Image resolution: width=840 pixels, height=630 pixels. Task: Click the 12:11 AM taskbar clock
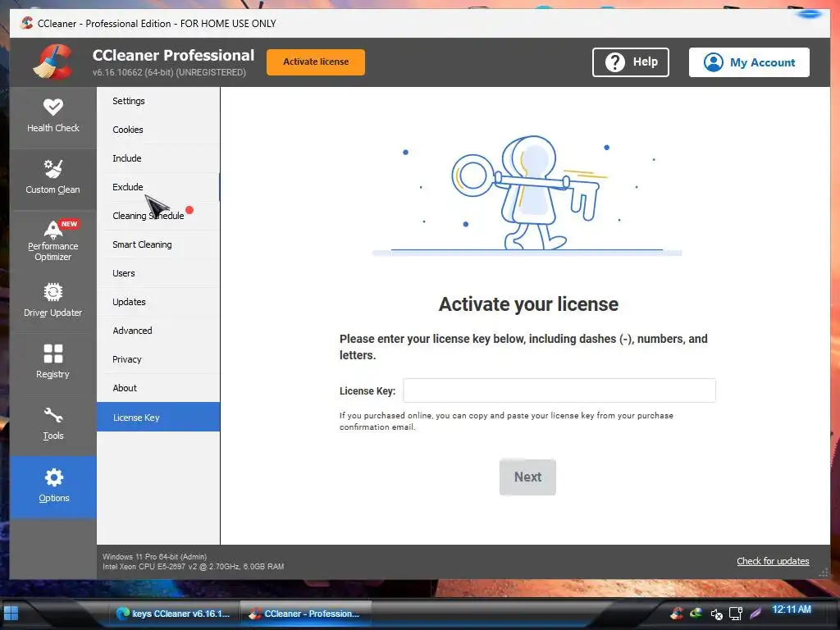click(x=792, y=609)
